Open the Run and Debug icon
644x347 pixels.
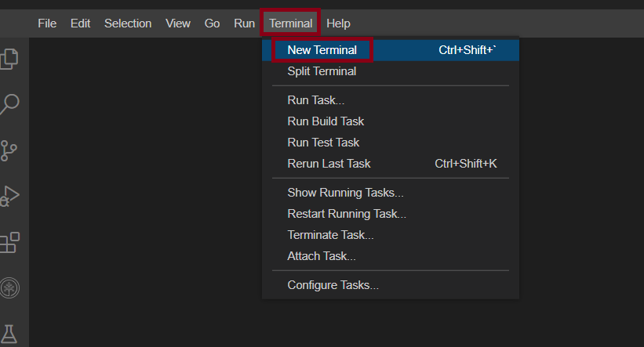point(10,195)
